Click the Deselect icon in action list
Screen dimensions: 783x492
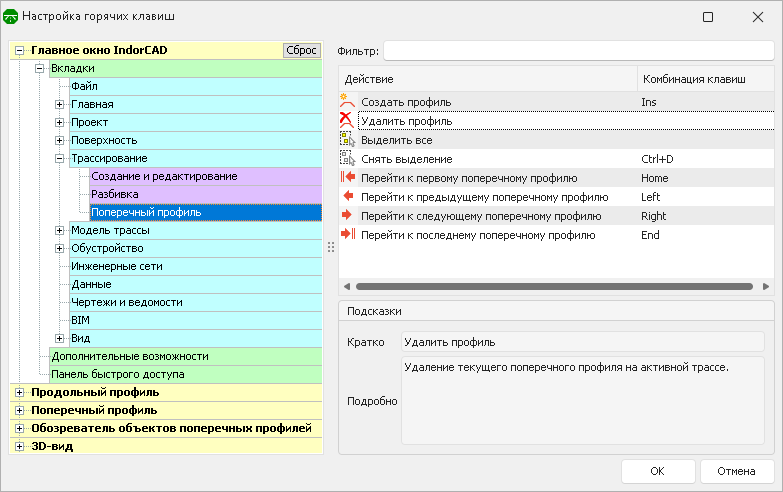point(347,159)
